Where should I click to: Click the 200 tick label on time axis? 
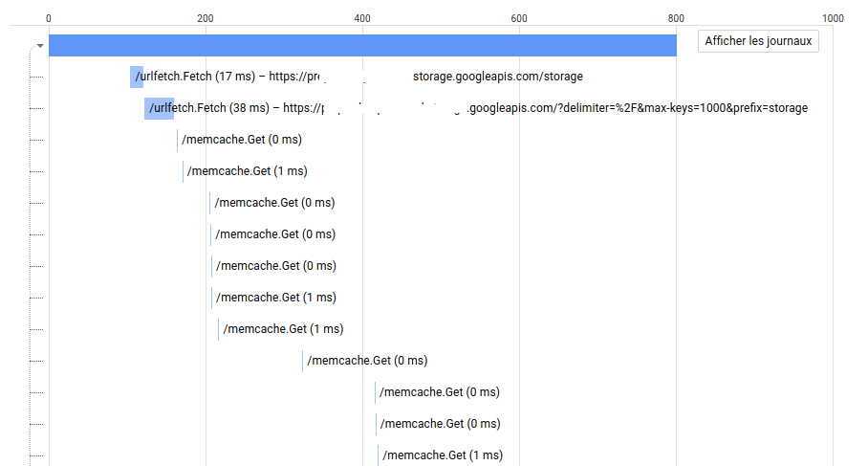pos(206,18)
